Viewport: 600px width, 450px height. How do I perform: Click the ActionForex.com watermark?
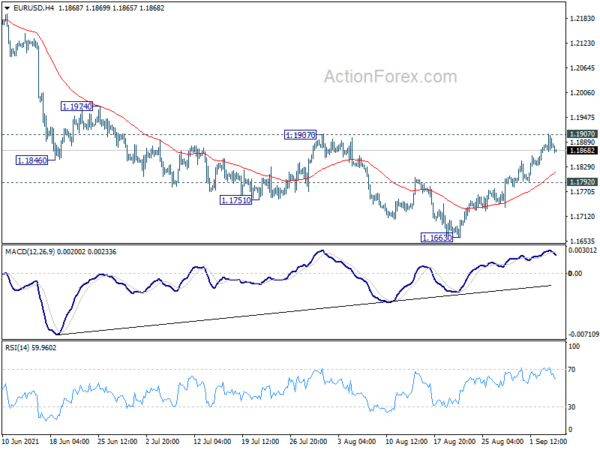click(x=390, y=77)
